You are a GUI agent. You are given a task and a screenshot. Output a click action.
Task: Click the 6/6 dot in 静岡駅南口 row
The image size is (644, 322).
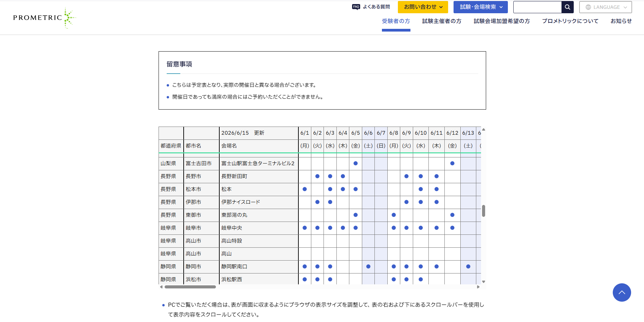[368, 267]
